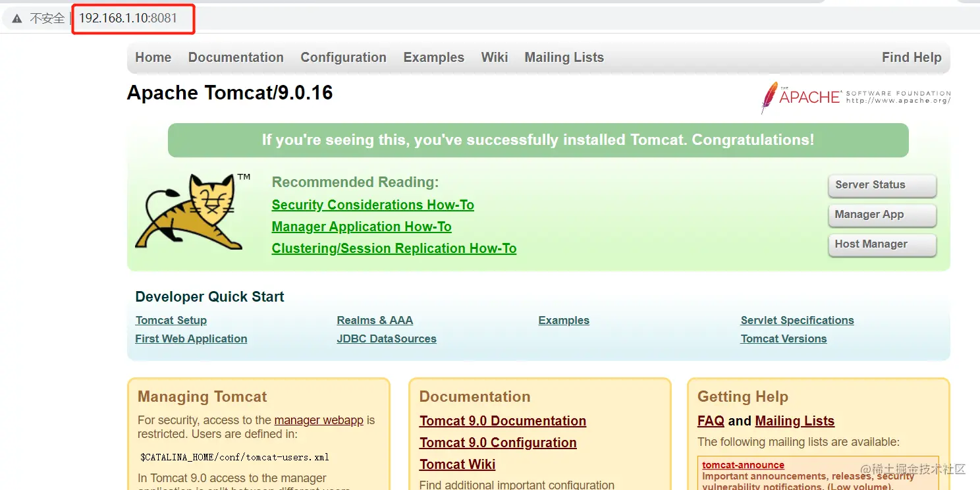
Task: Open the Home navigation item
Action: tap(153, 57)
